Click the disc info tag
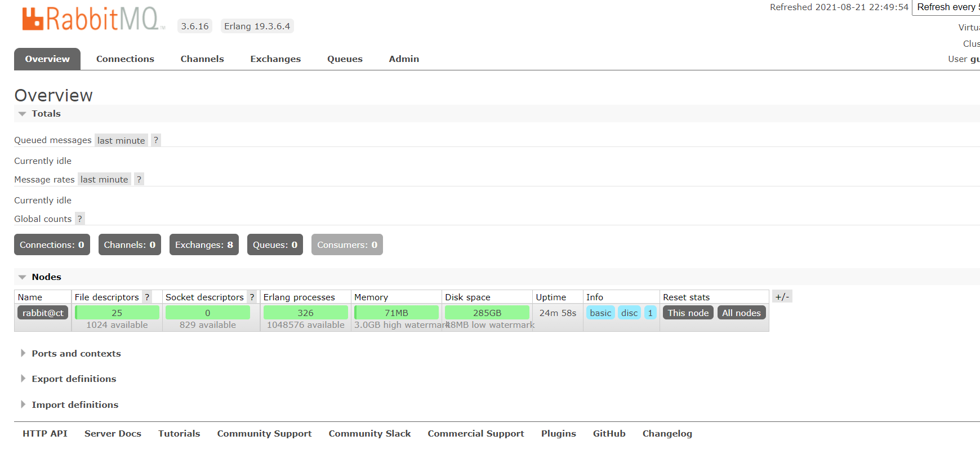The width and height of the screenshot is (980, 458). [630, 313]
